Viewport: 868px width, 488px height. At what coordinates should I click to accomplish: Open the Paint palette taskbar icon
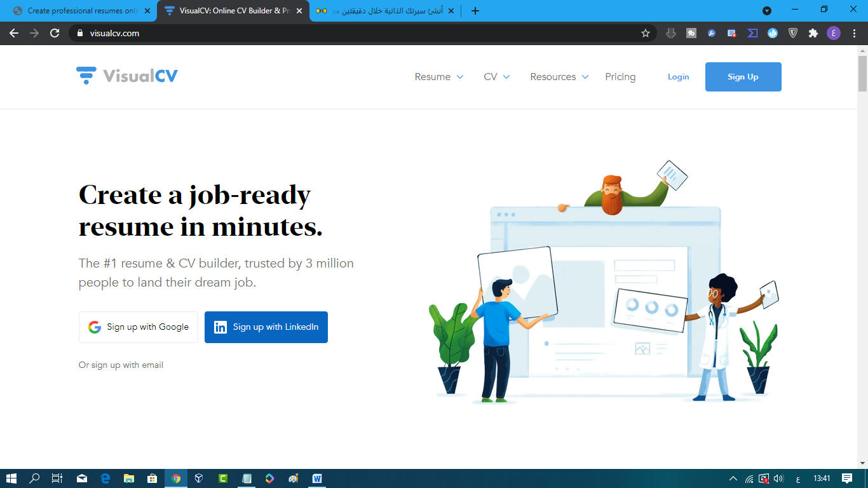(x=294, y=478)
